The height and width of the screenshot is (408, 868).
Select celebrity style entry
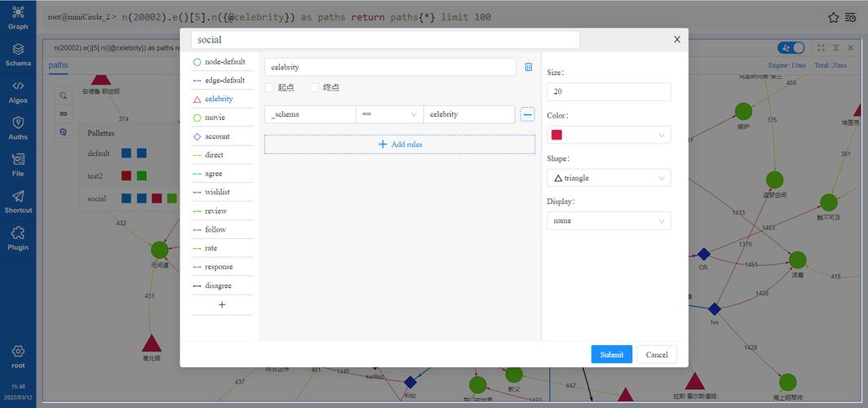point(222,99)
